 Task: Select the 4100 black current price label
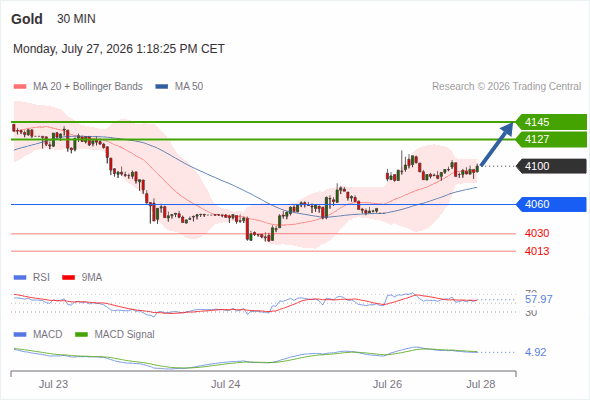point(550,166)
